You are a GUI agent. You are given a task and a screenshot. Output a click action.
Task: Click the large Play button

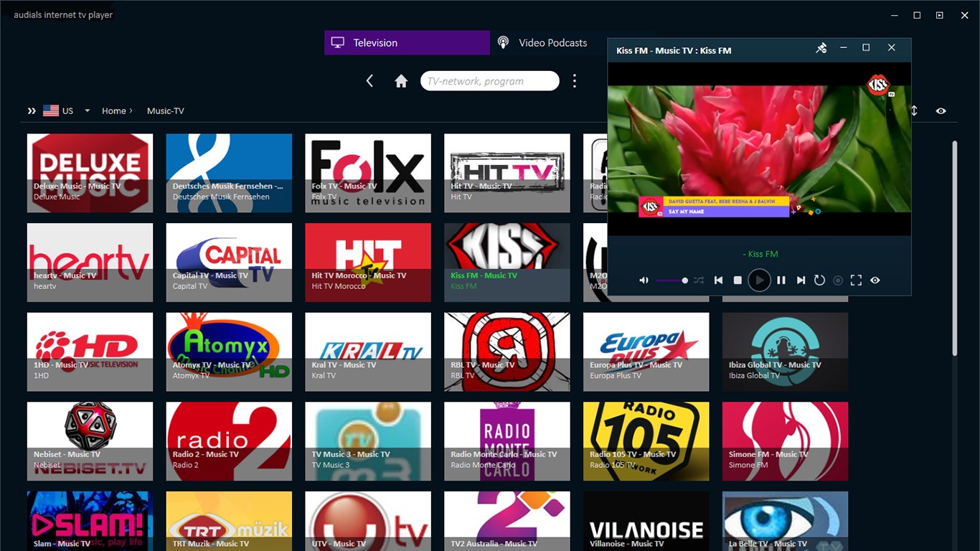pyautogui.click(x=759, y=281)
